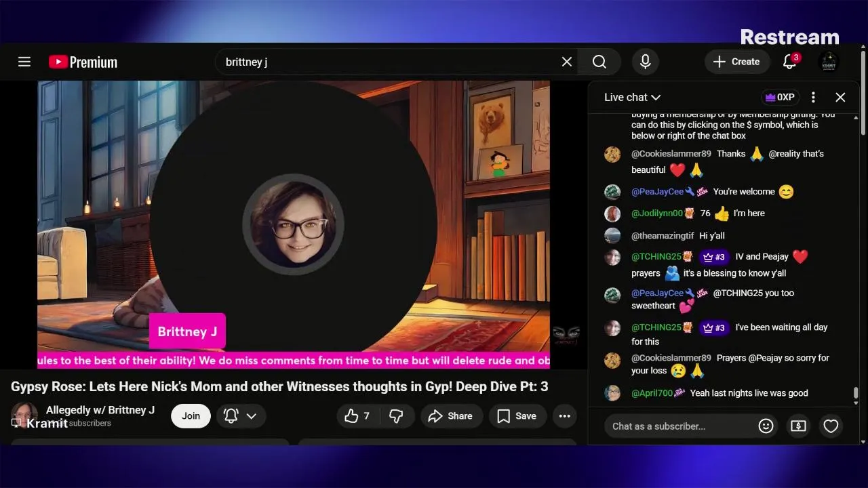Open the Create menu
The width and height of the screenshot is (868, 488).
pyautogui.click(x=737, y=62)
